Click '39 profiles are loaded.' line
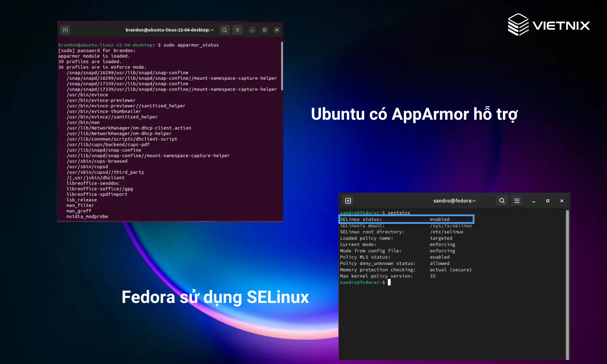 (x=90, y=62)
